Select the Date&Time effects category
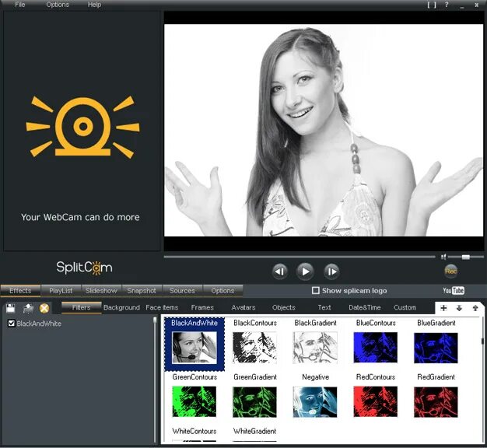 pos(365,308)
